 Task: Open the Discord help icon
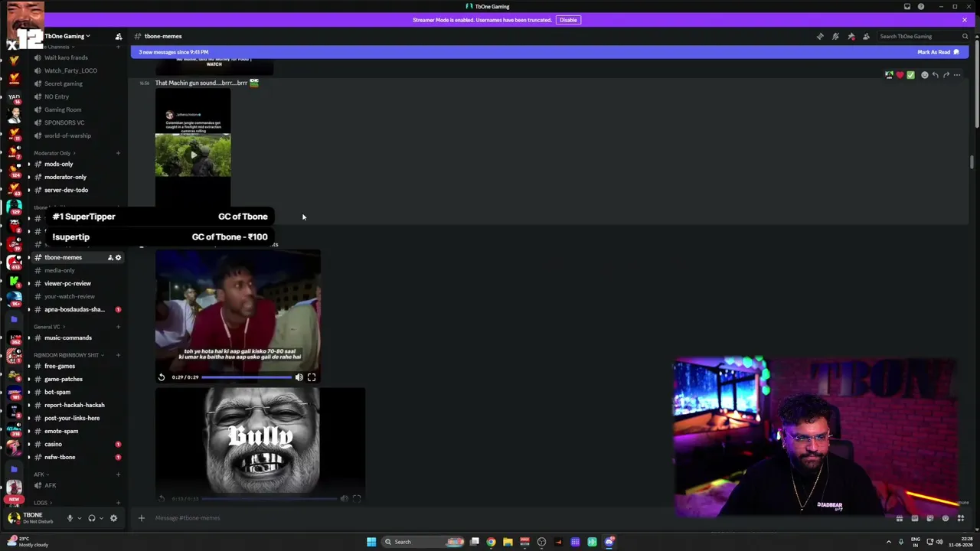click(x=921, y=7)
